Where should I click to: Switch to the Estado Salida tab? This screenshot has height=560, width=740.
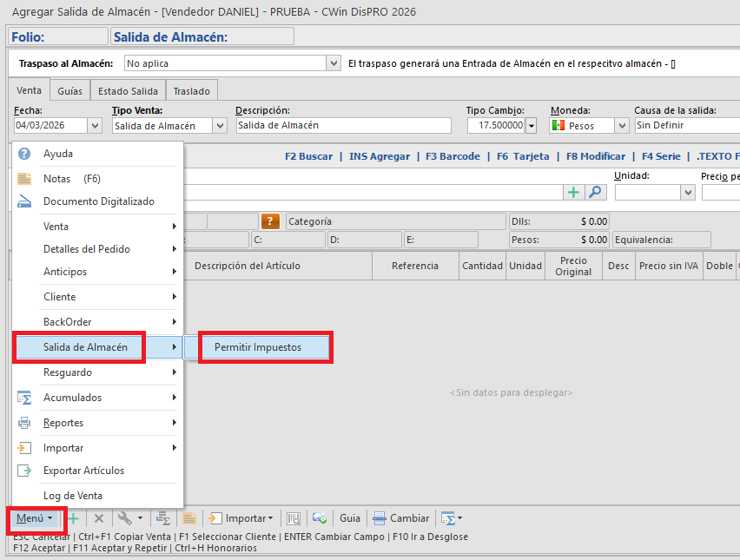pyautogui.click(x=128, y=91)
